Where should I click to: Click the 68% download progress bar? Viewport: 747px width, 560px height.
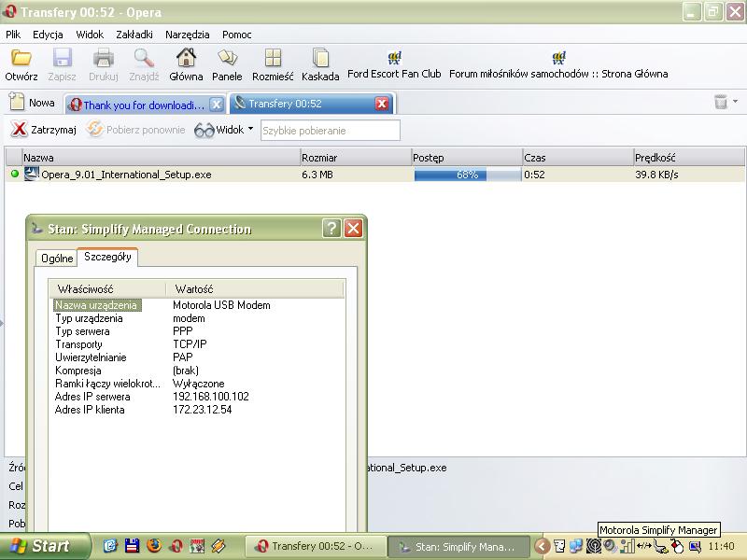click(x=467, y=175)
